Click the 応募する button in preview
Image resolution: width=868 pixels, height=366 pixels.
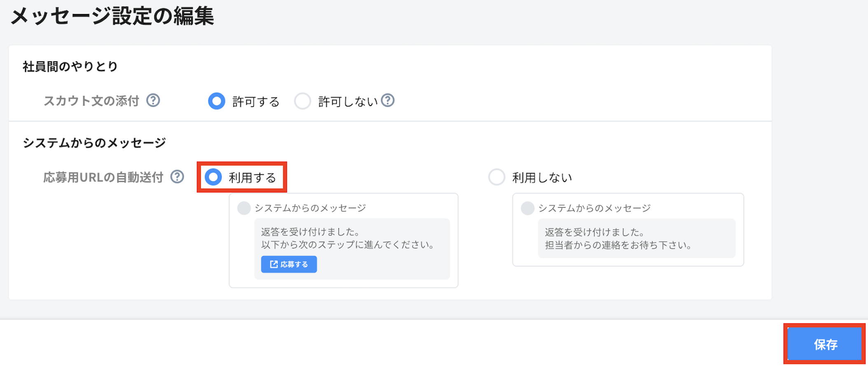pyautogui.click(x=289, y=264)
